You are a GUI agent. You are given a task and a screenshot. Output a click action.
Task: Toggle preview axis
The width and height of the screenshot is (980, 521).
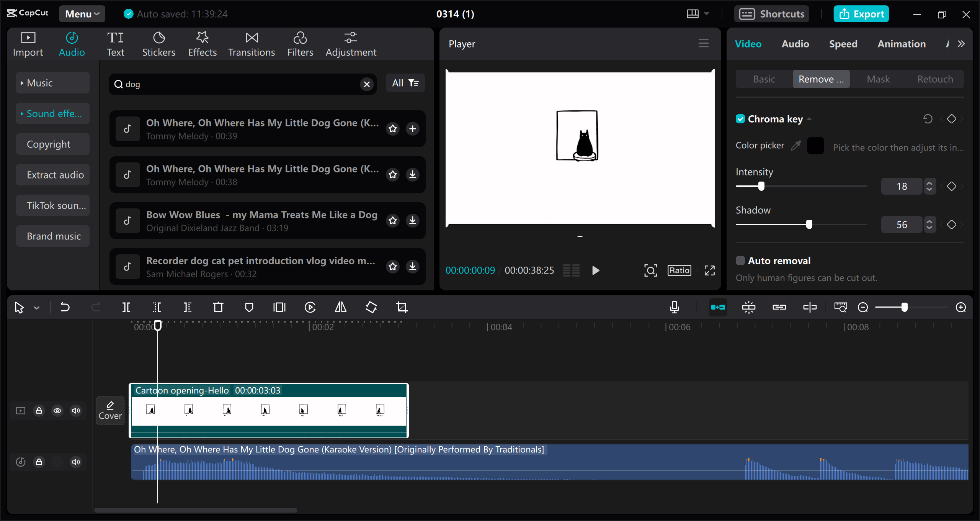(810, 307)
